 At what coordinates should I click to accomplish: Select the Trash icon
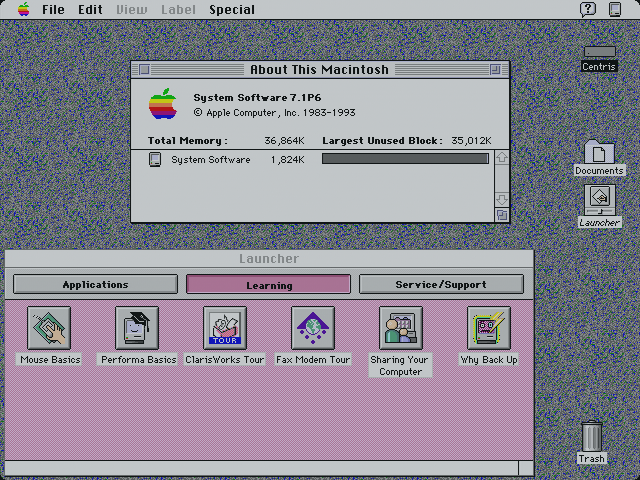[x=591, y=436]
